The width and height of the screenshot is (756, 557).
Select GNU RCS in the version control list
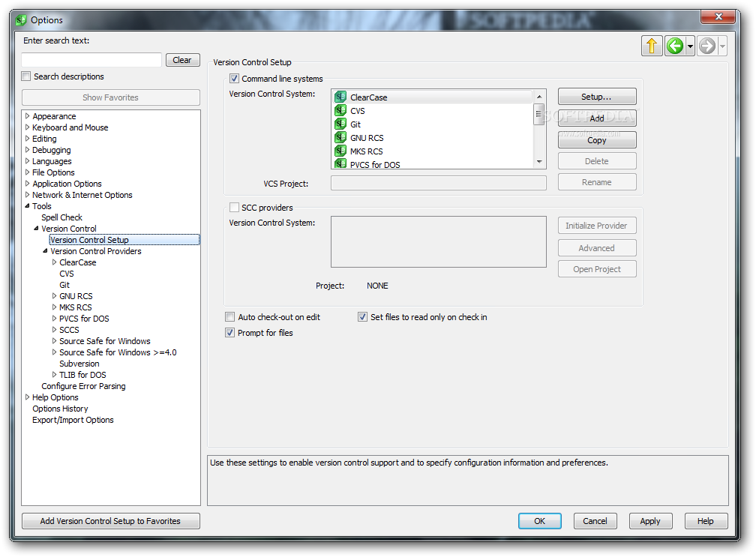(433, 138)
